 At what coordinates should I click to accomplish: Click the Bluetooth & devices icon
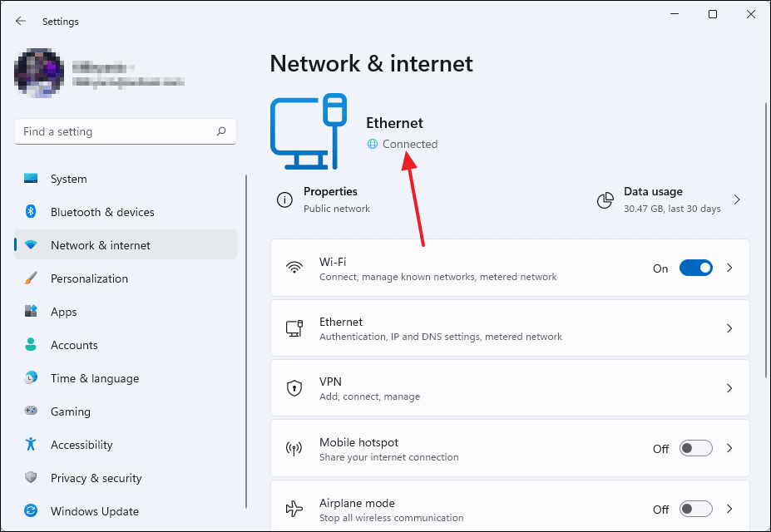click(31, 212)
